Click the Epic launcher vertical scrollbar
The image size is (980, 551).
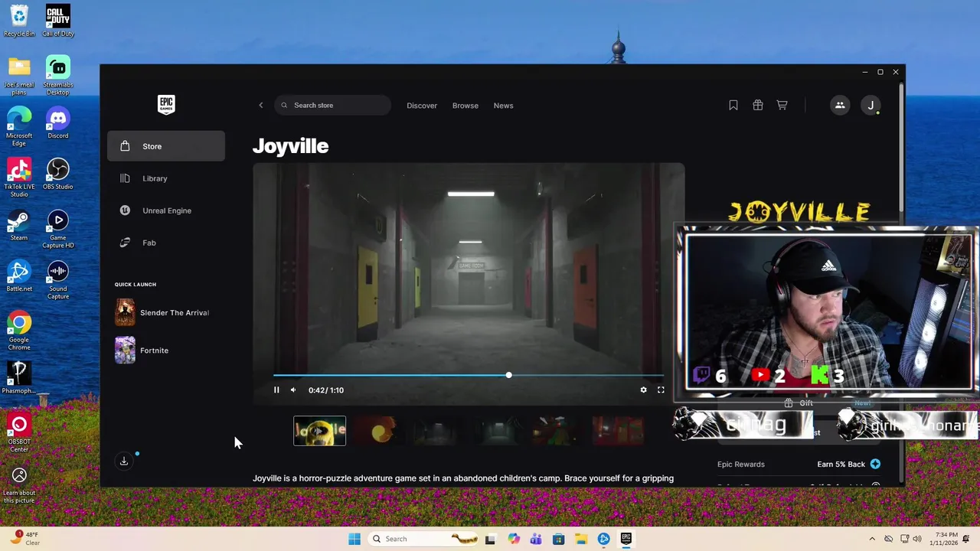(901, 149)
